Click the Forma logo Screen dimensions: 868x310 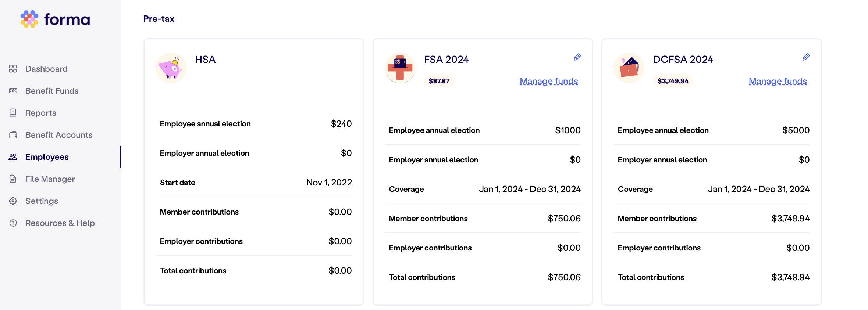(x=55, y=19)
